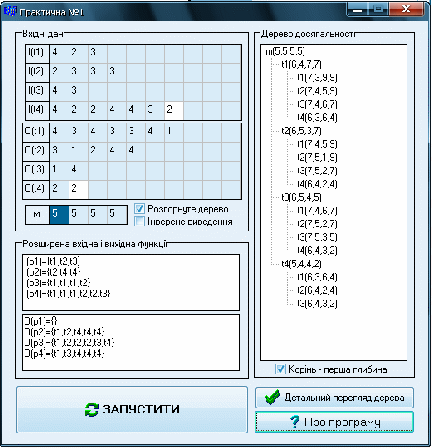Collapse the t2(6,5,3,7) tree node

(301, 131)
